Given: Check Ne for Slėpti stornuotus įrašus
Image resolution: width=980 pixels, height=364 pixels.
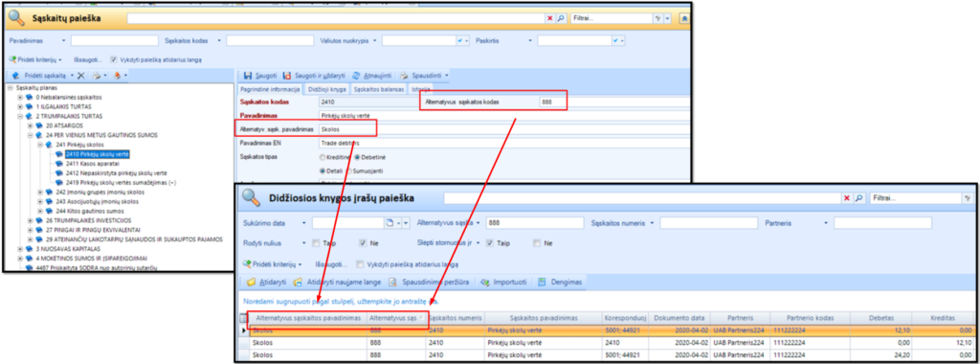Looking at the screenshot, I should click(537, 242).
